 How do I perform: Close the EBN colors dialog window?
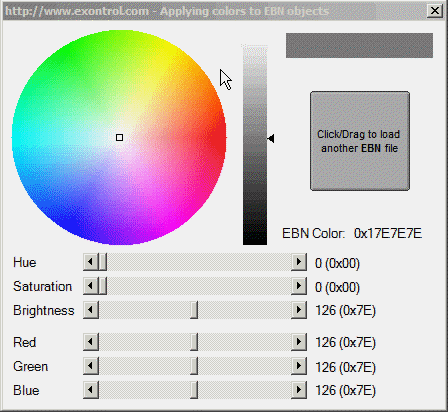pyautogui.click(x=435, y=11)
